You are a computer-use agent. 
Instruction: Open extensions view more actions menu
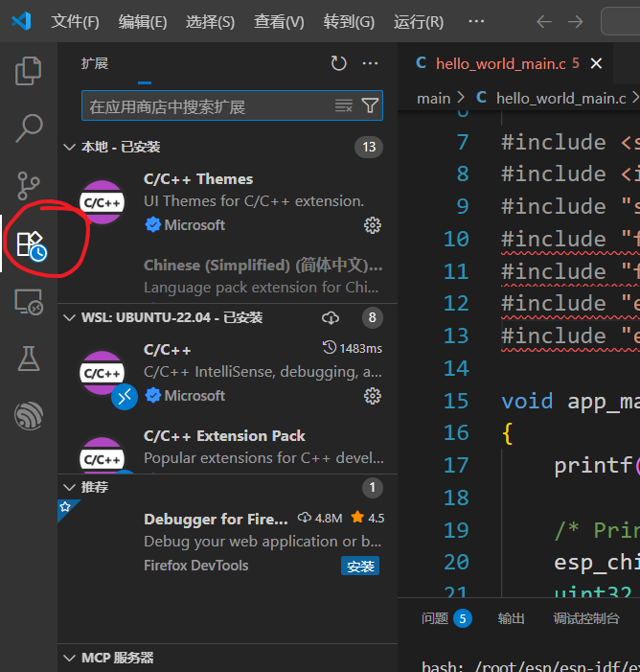point(370,63)
